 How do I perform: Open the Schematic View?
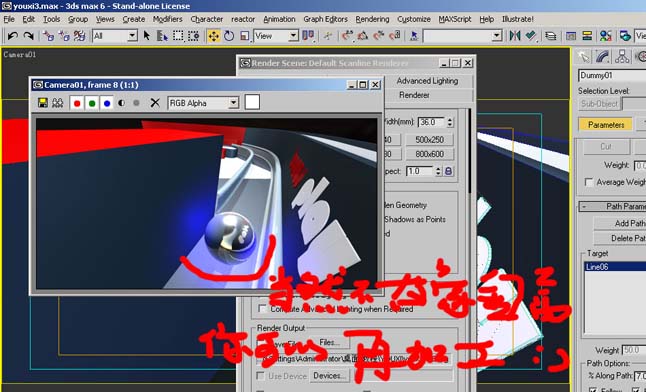pyautogui.click(x=587, y=36)
